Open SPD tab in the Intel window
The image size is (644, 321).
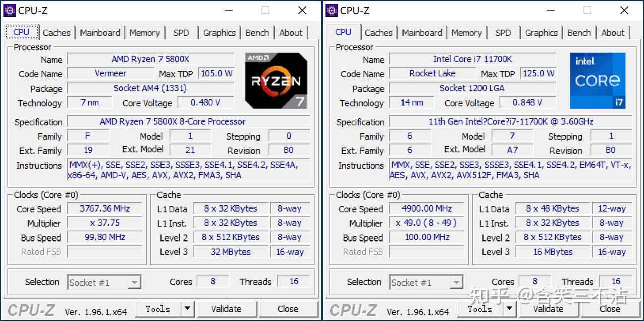click(503, 33)
